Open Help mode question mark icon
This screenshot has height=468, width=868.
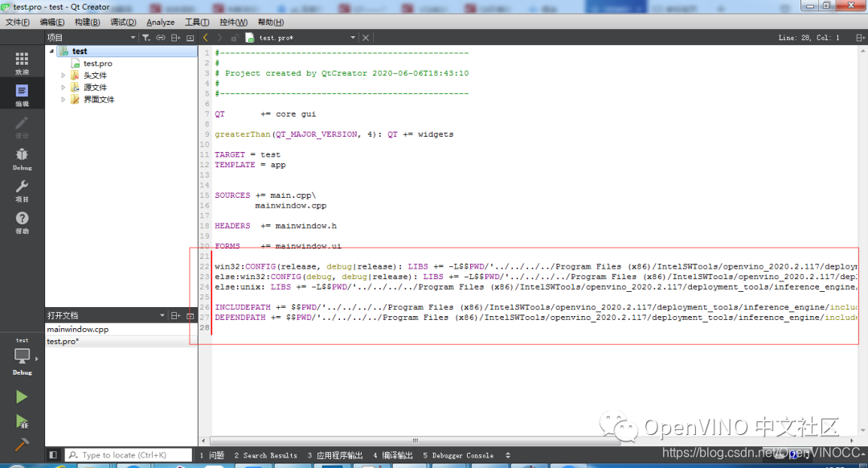23,222
